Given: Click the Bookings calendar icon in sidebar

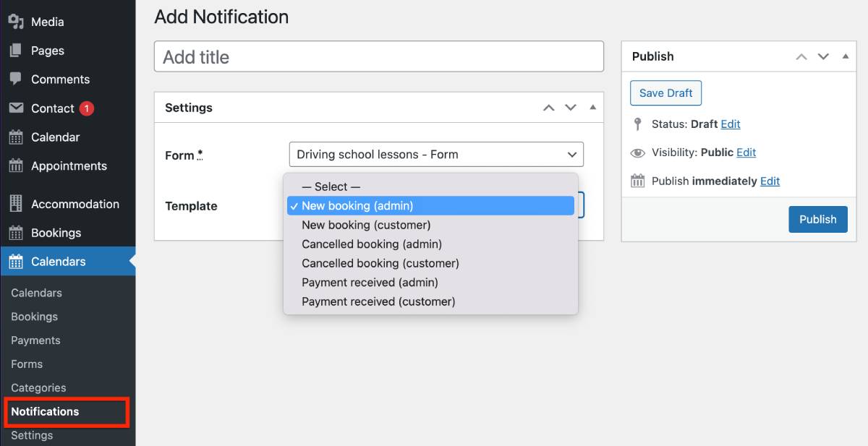Looking at the screenshot, I should (x=16, y=233).
